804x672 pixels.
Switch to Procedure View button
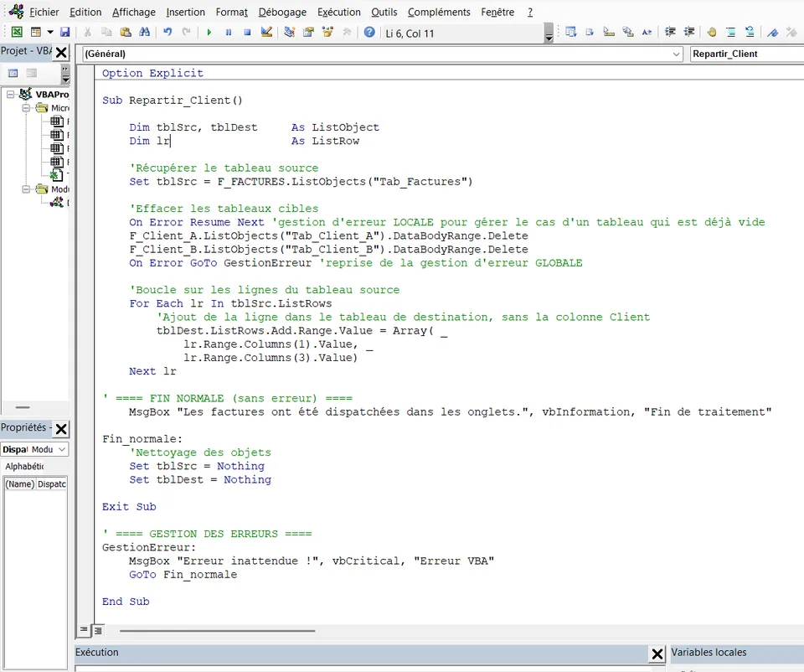click(84, 629)
